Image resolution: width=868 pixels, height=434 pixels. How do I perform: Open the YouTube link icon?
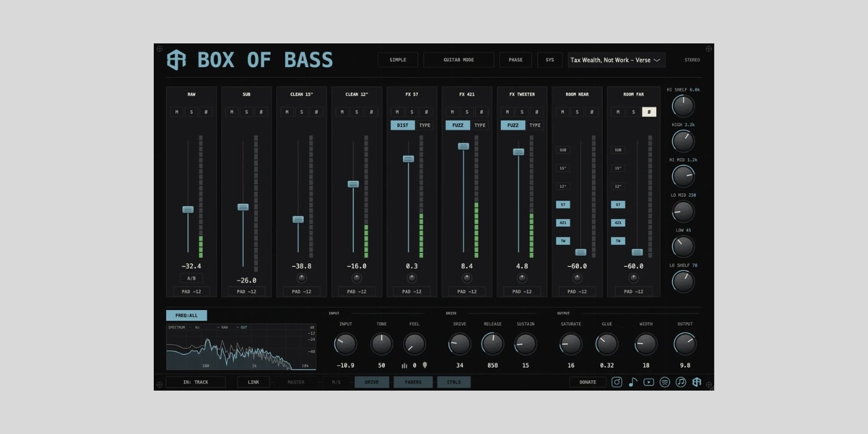coord(649,382)
